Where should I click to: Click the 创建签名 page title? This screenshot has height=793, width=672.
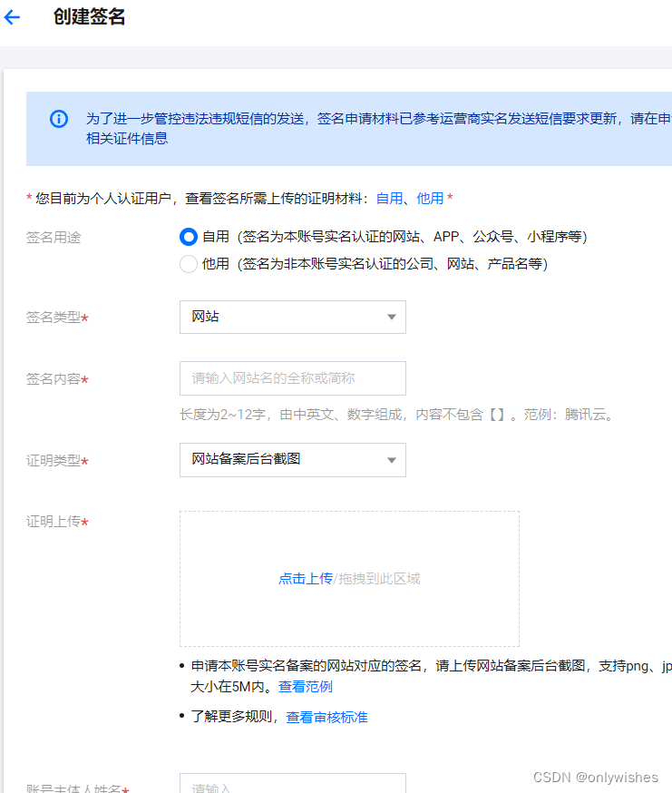point(89,17)
